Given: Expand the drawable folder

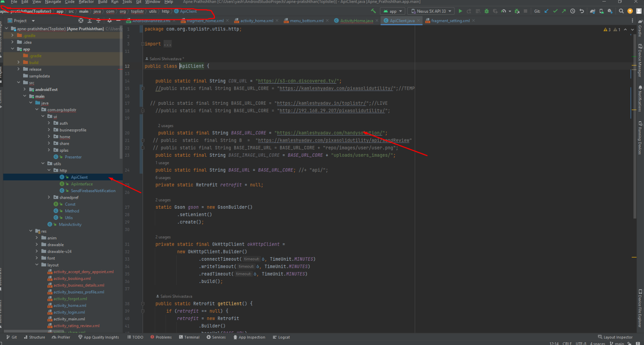Looking at the screenshot, I should 37,245.
